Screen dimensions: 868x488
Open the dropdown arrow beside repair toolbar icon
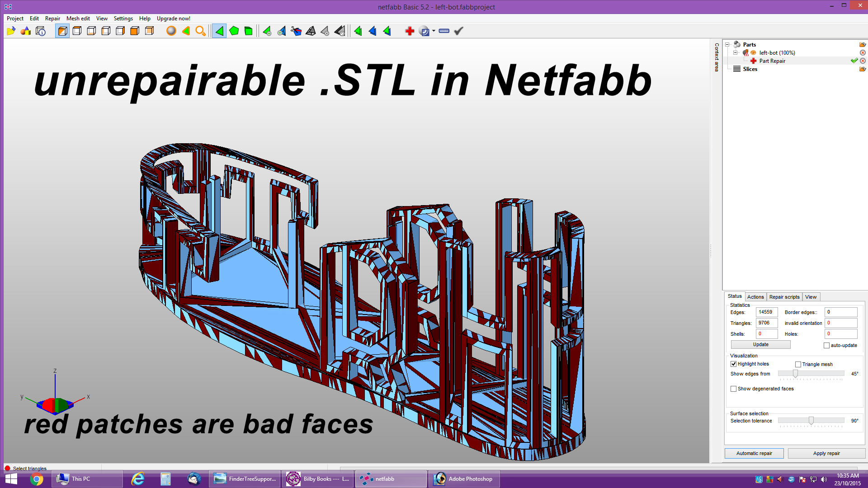[434, 31]
